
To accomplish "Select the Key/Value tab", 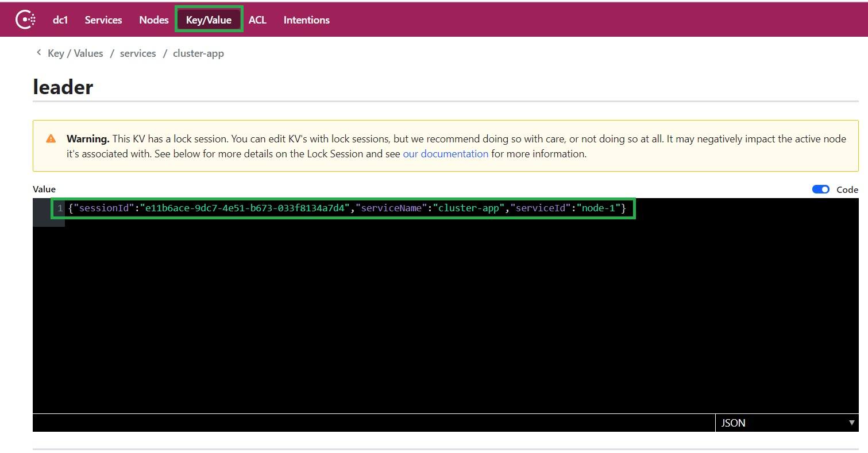I will [x=209, y=20].
